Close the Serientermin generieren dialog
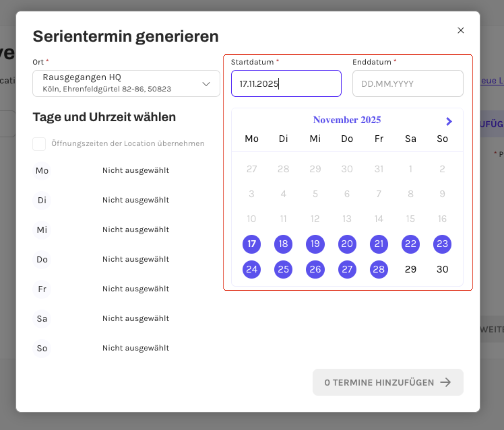 point(460,30)
